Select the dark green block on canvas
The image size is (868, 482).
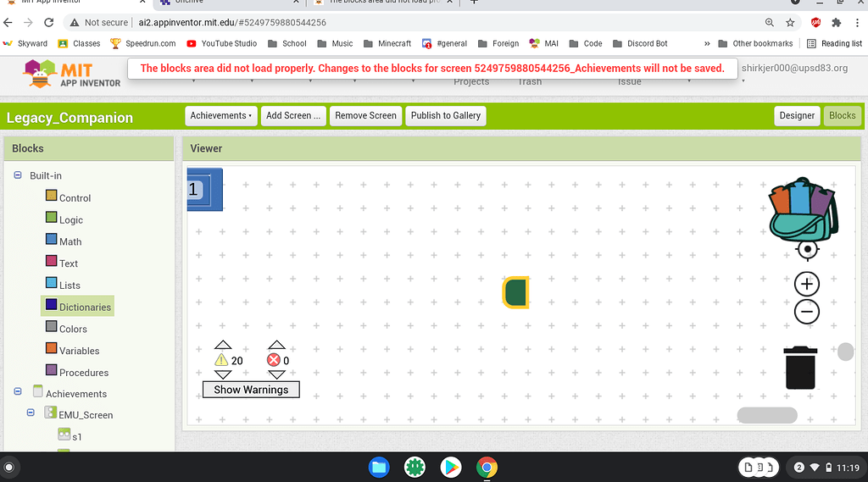515,292
